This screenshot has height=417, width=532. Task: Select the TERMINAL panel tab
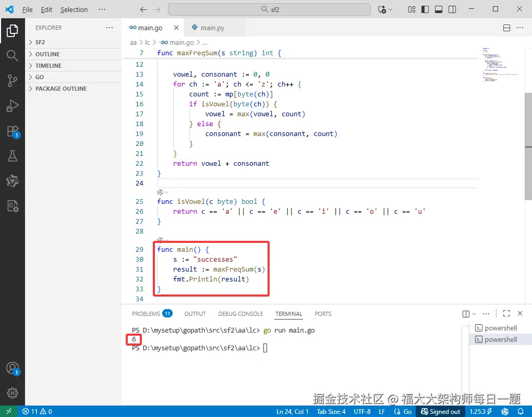coord(289,314)
